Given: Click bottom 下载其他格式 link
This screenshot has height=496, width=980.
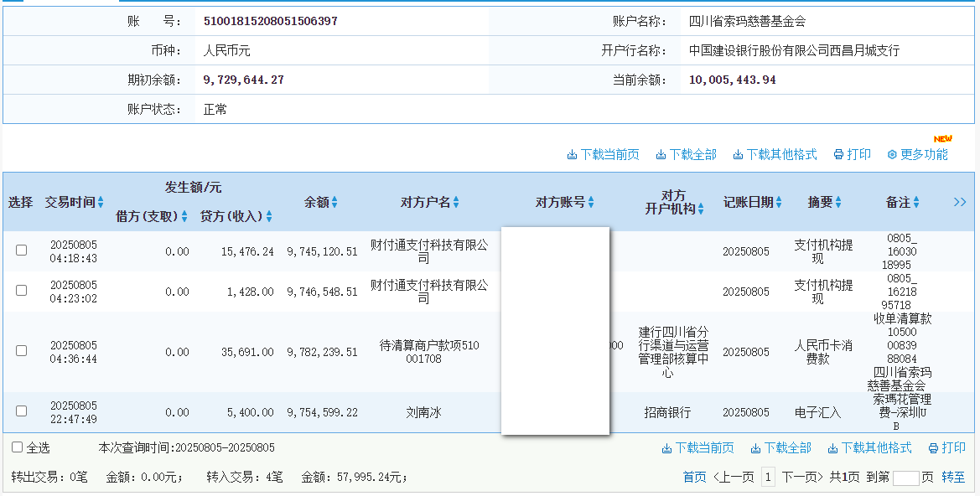Looking at the screenshot, I should coord(869,448).
